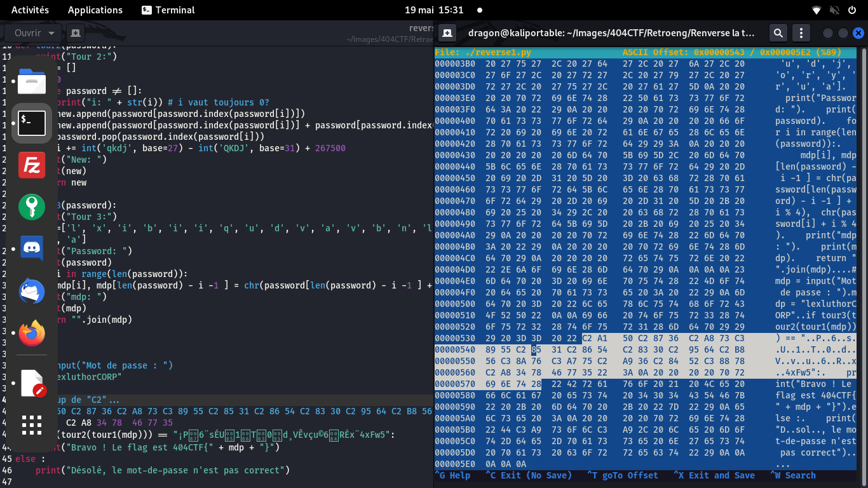Close the terminal window with blue X
This screenshot has width=868, height=488.
[858, 33]
